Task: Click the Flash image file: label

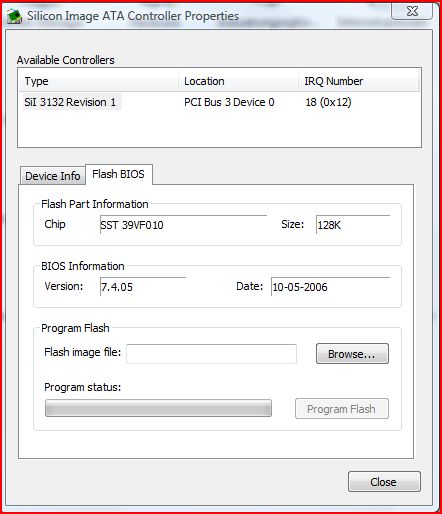Action: click(83, 352)
